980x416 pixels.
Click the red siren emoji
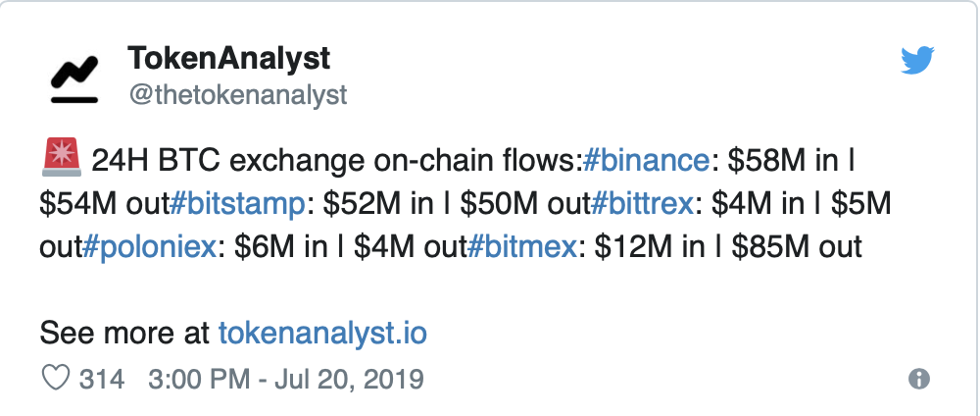(x=61, y=156)
